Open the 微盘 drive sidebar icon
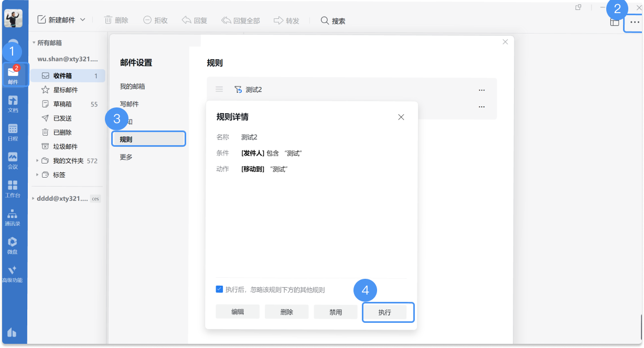644x348 pixels. (x=13, y=245)
